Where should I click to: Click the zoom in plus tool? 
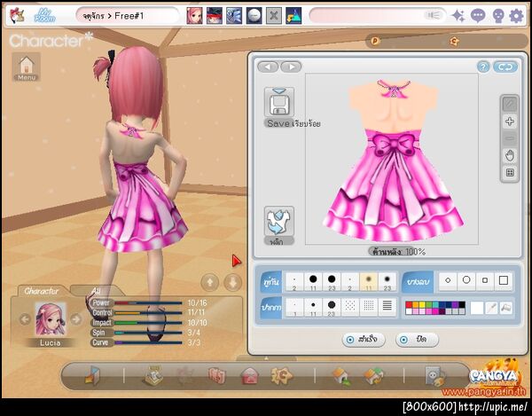click(510, 122)
